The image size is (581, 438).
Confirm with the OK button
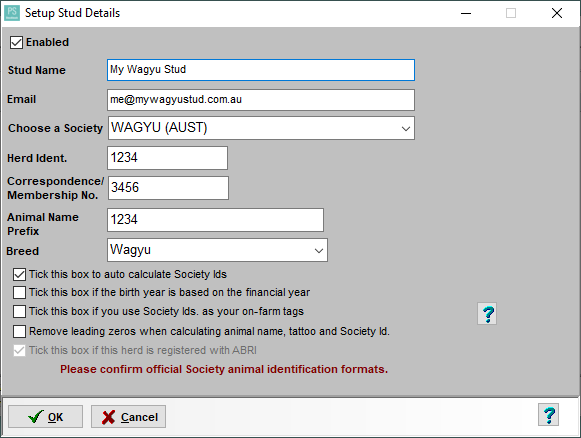pos(46,417)
